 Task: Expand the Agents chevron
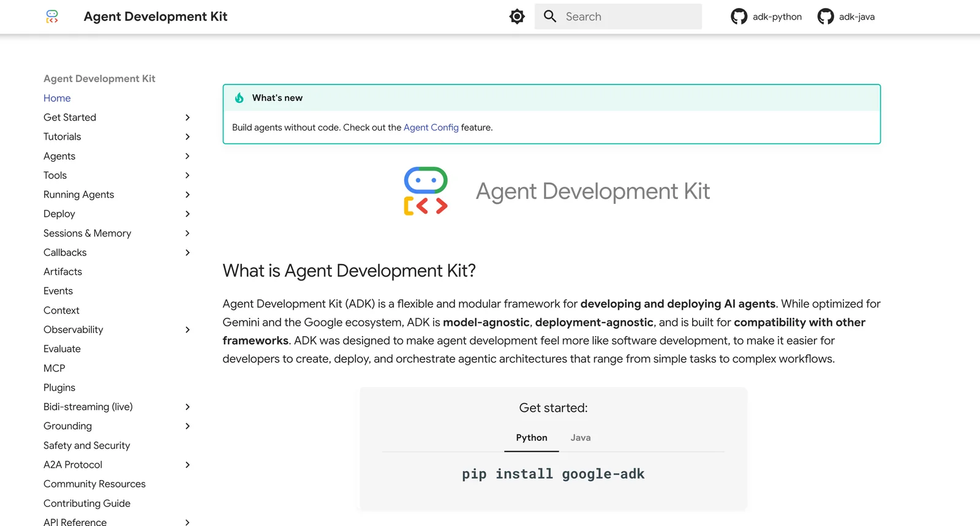(x=187, y=156)
